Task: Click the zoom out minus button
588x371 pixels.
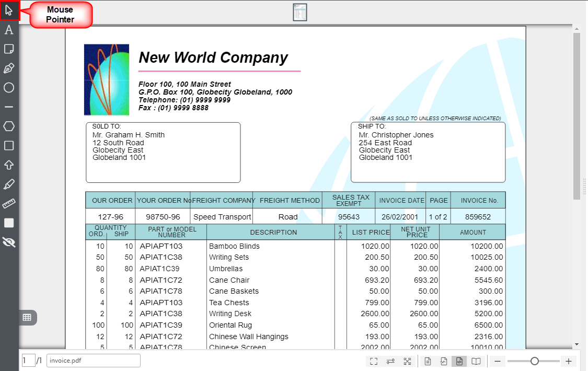Action: 498,361
